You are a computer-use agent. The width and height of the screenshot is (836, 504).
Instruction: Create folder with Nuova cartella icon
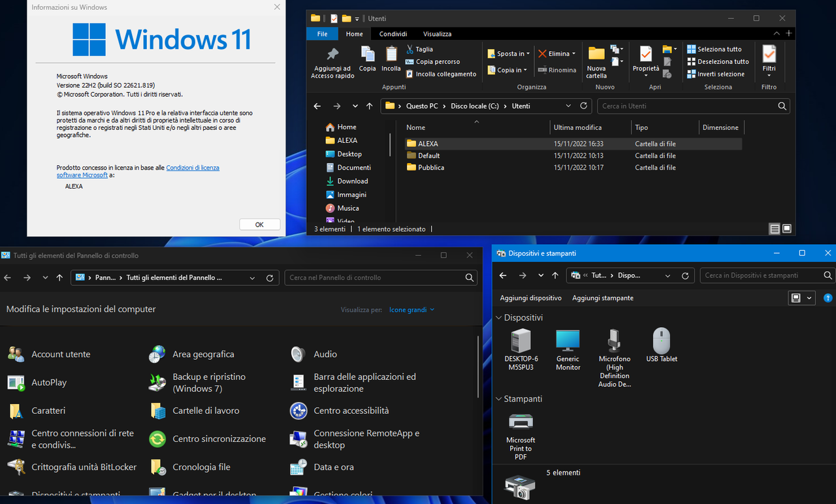pyautogui.click(x=596, y=63)
